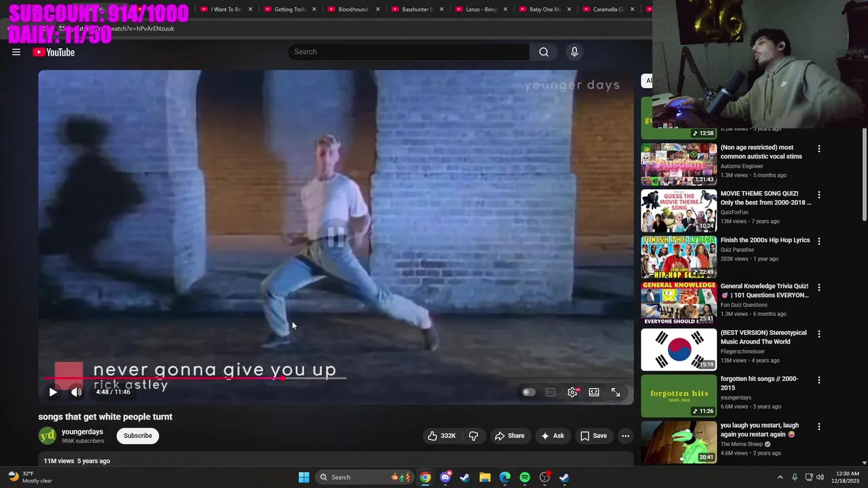Switch to theater mode
Image resolution: width=868 pixels, height=488 pixels.
tap(594, 392)
